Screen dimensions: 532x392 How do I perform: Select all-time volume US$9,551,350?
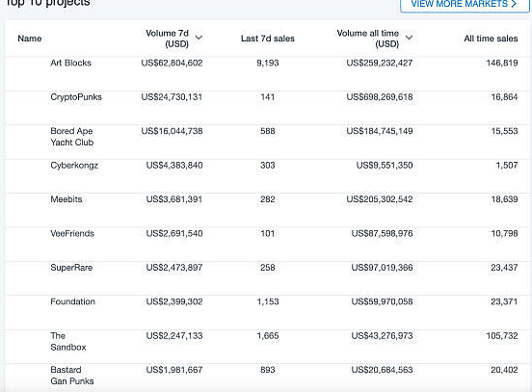tap(385, 165)
